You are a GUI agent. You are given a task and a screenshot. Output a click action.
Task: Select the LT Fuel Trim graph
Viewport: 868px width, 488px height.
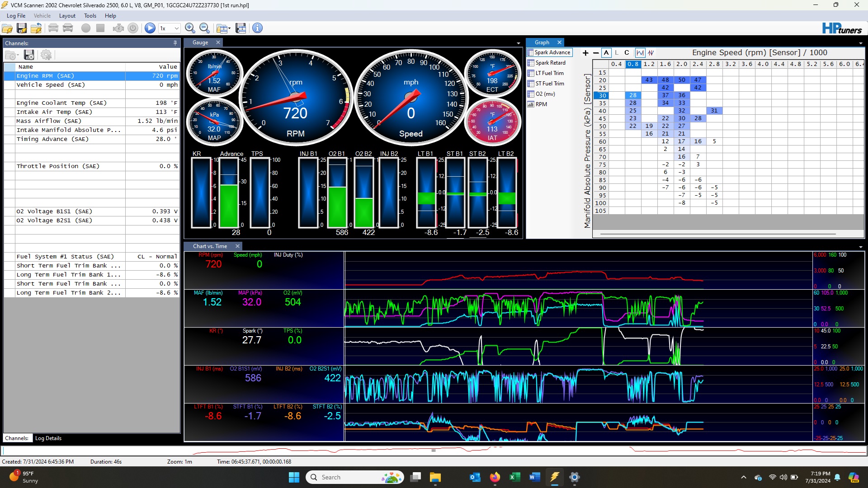[x=546, y=73]
